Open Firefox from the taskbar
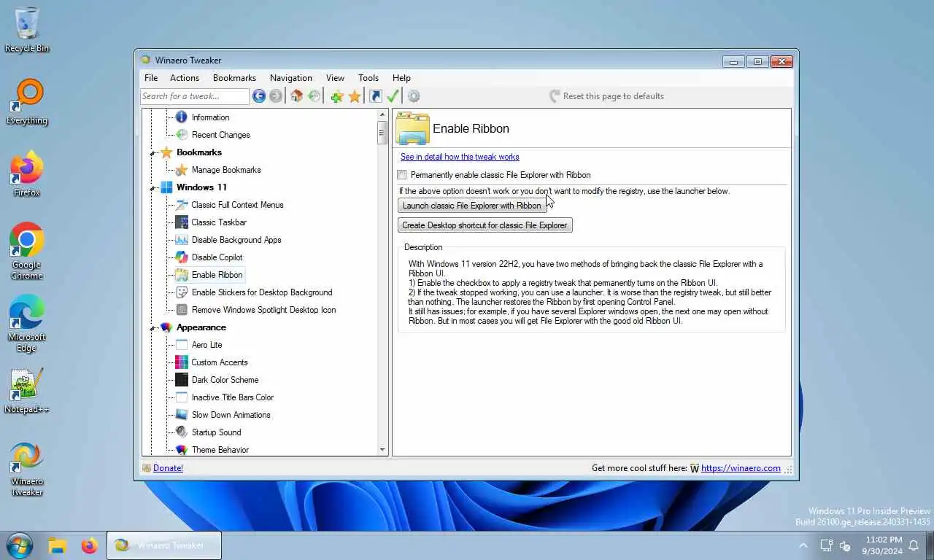This screenshot has width=934, height=560. 89,545
